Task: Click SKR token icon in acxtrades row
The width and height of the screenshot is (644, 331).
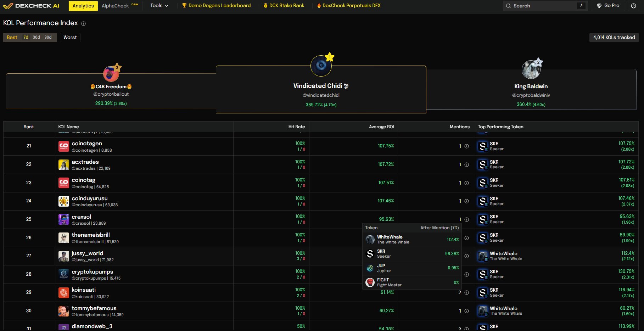Action: [x=482, y=164]
